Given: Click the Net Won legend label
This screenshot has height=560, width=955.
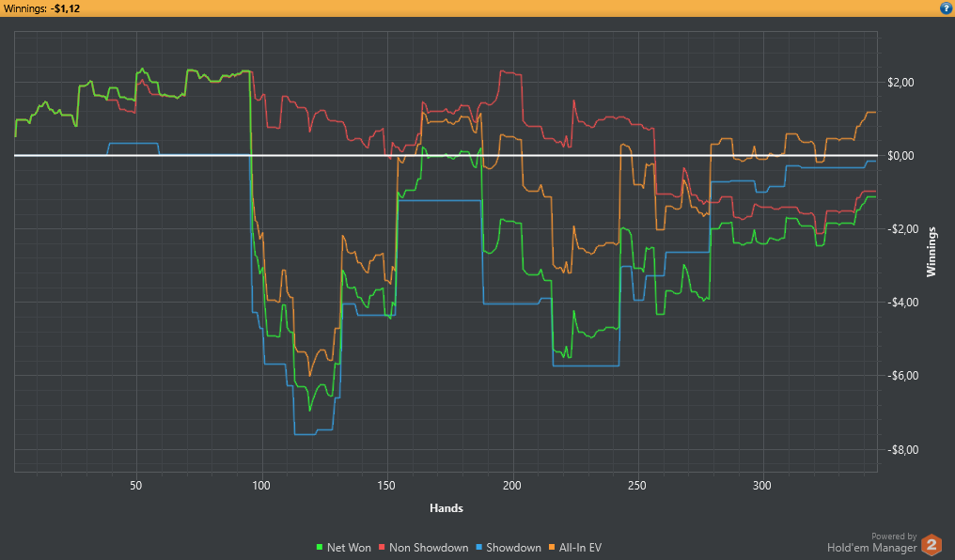Looking at the screenshot, I should 349,548.
